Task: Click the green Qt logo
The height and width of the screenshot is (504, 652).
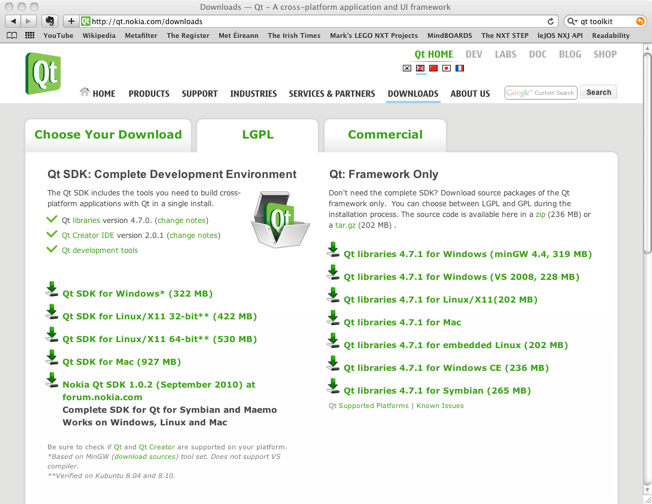Action: point(42,74)
